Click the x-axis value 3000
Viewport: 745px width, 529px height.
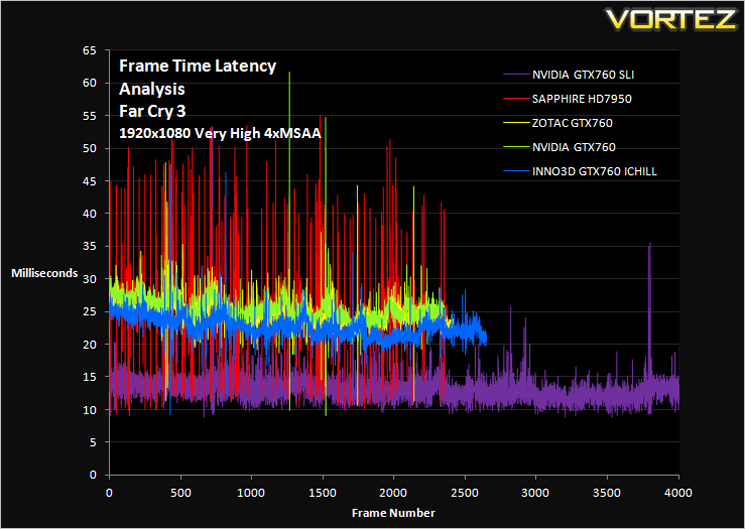click(x=535, y=493)
